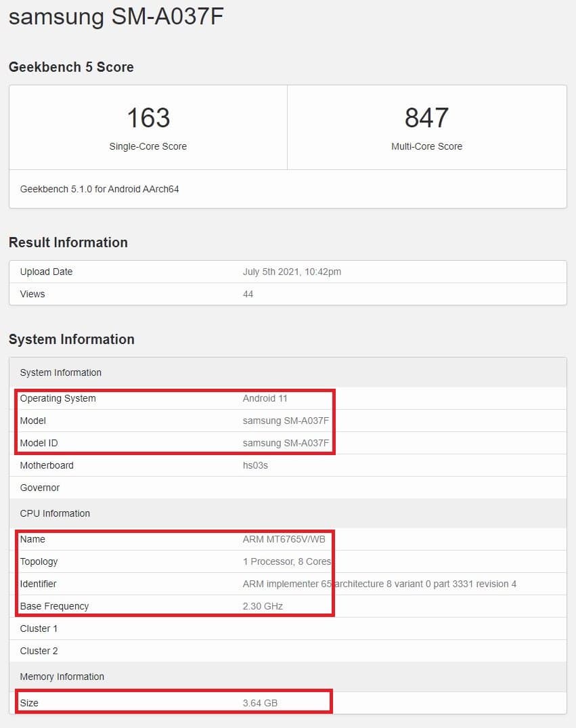
Task: Click the samsung SM-A037F page title
Action: pyautogui.click(x=116, y=16)
